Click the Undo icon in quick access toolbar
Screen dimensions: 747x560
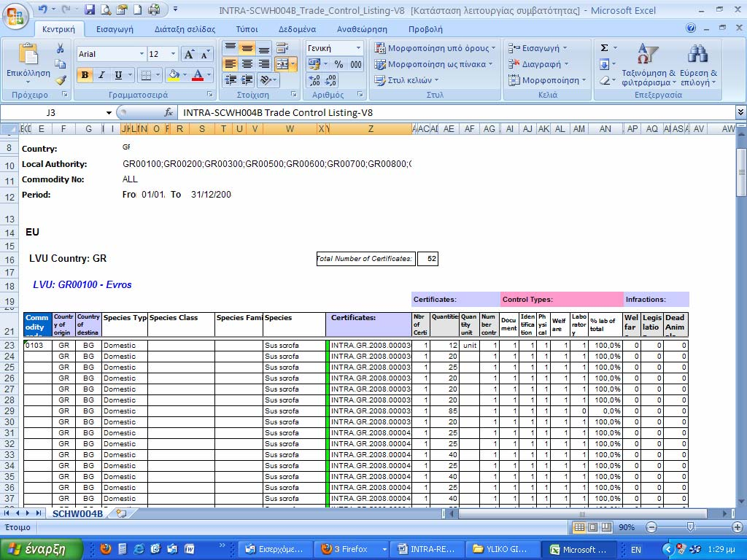pos(42,9)
